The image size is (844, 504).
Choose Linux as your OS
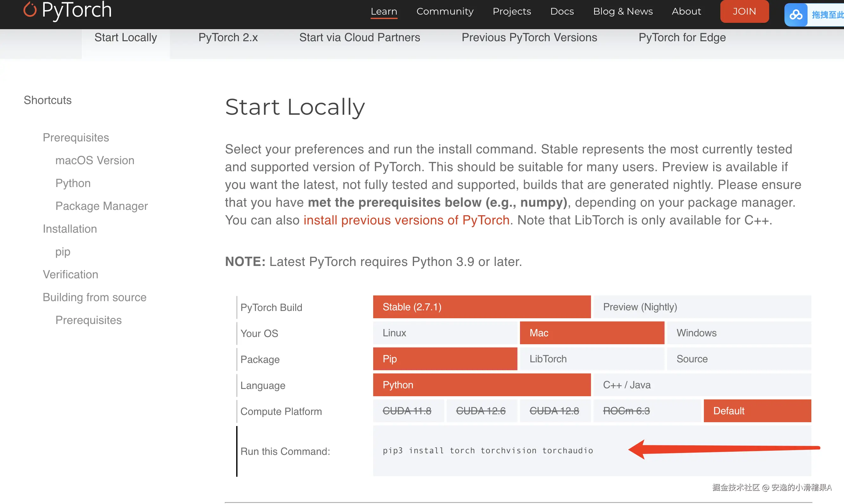click(445, 333)
